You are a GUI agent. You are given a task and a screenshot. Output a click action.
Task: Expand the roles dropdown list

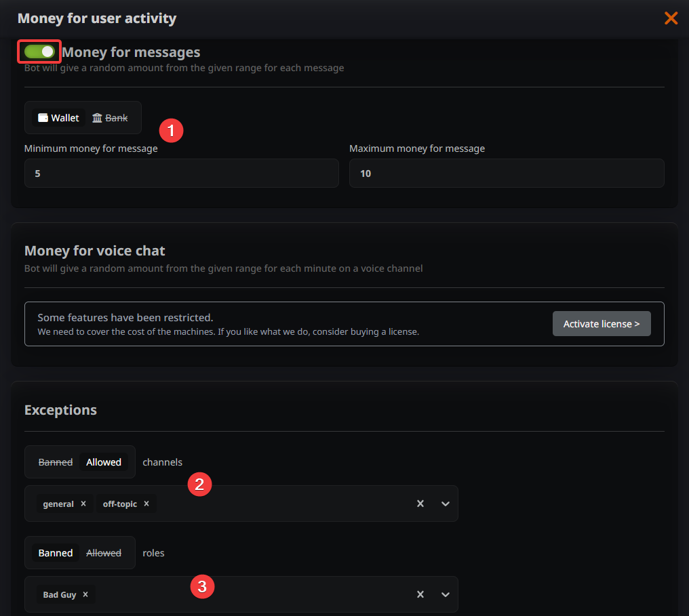click(x=446, y=594)
